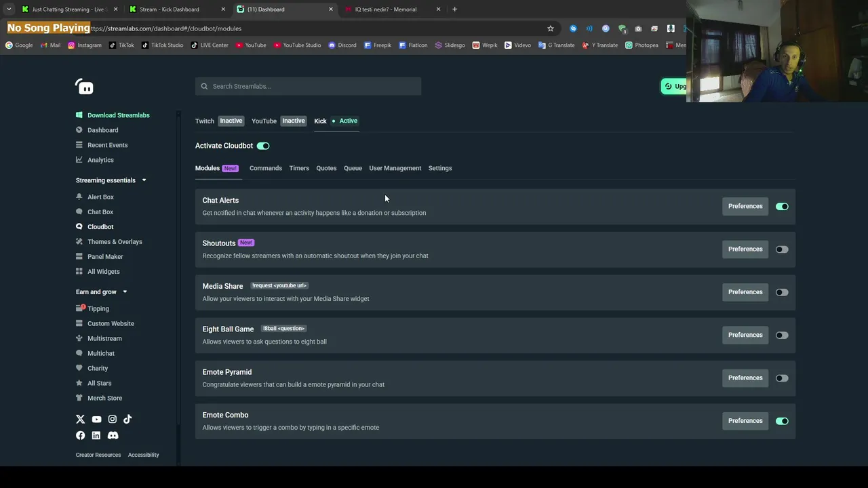Viewport: 868px width, 488px height.
Task: Click the Download Streamlabs Windows icon
Action: [79, 115]
